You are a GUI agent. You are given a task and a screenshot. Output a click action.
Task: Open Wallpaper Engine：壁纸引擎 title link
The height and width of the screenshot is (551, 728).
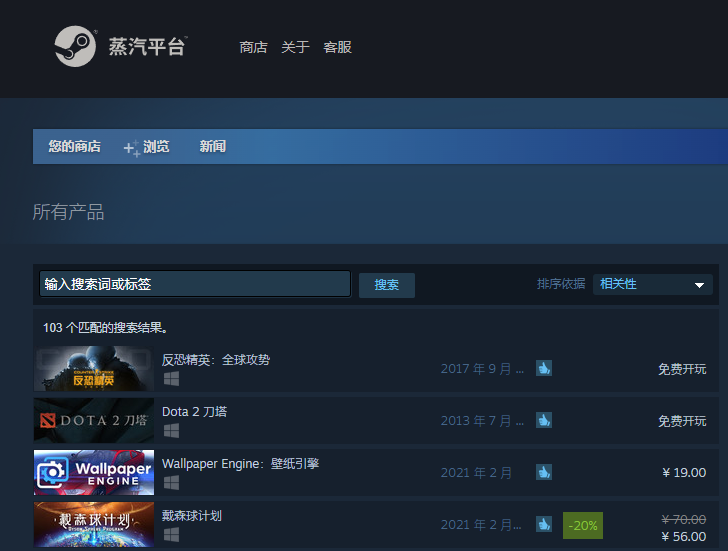240,464
